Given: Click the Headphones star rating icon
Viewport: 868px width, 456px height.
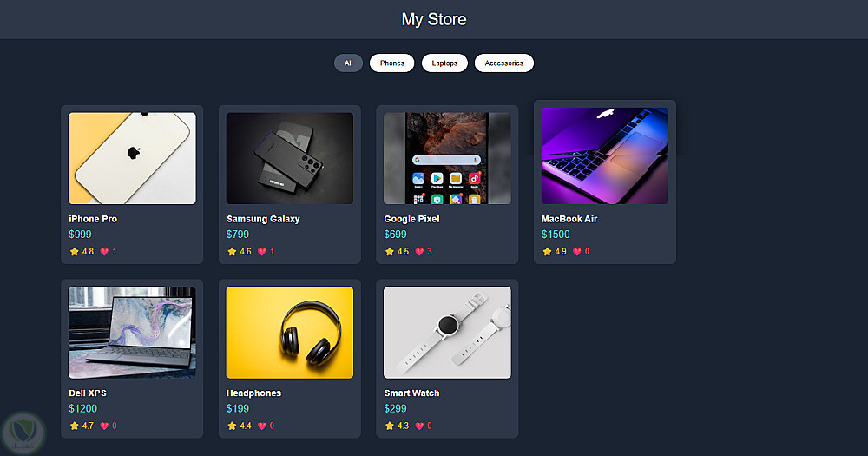Looking at the screenshot, I should (232, 426).
